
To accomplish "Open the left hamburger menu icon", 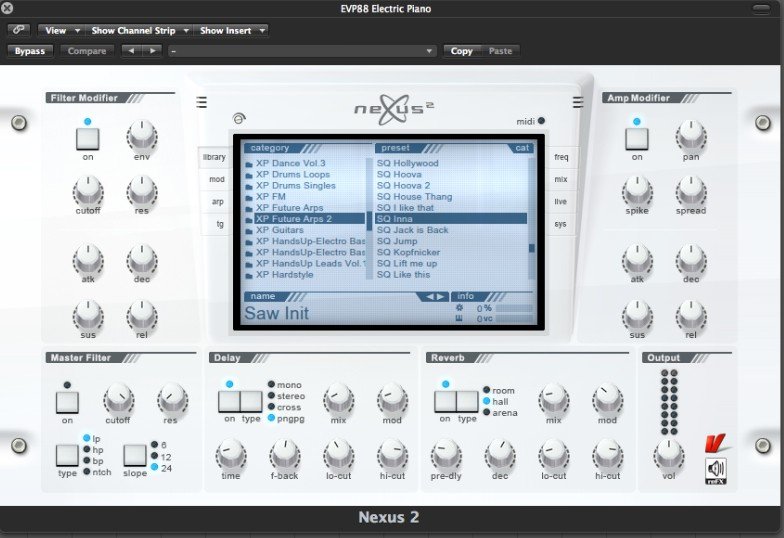I will pyautogui.click(x=202, y=102).
